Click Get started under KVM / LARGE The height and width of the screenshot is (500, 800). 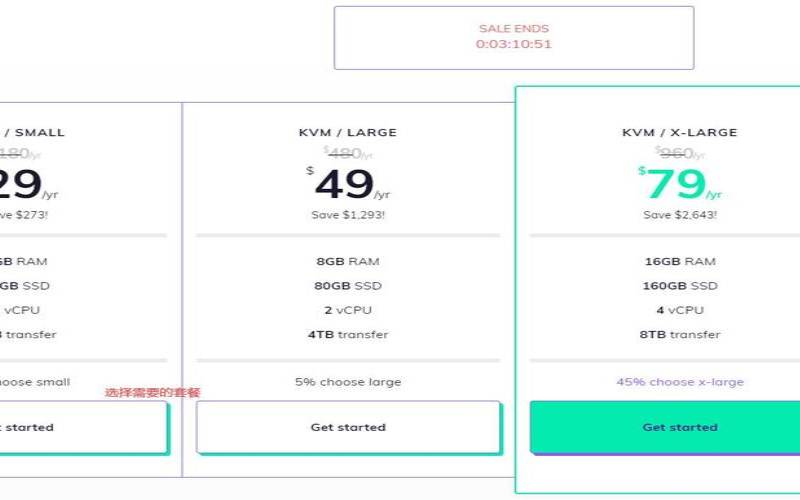[348, 427]
